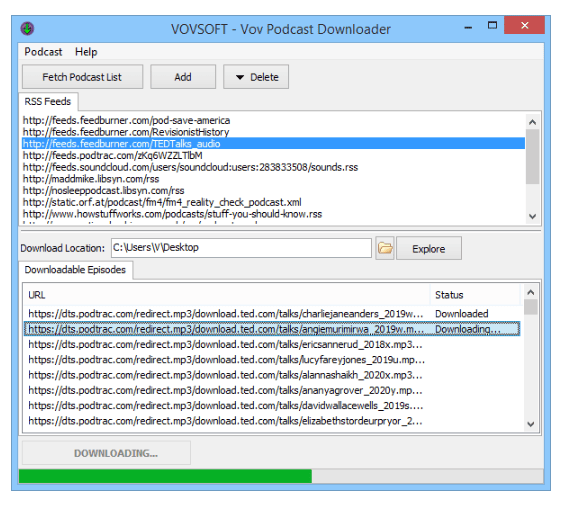Select the TEDTalks_audio feed
The image size is (564, 507).
coord(273,143)
